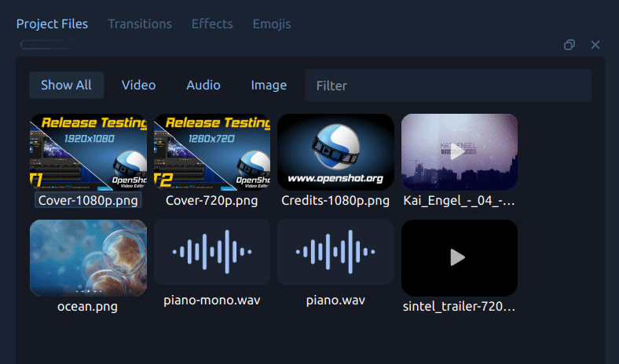Filter files by Audio

coord(203,85)
